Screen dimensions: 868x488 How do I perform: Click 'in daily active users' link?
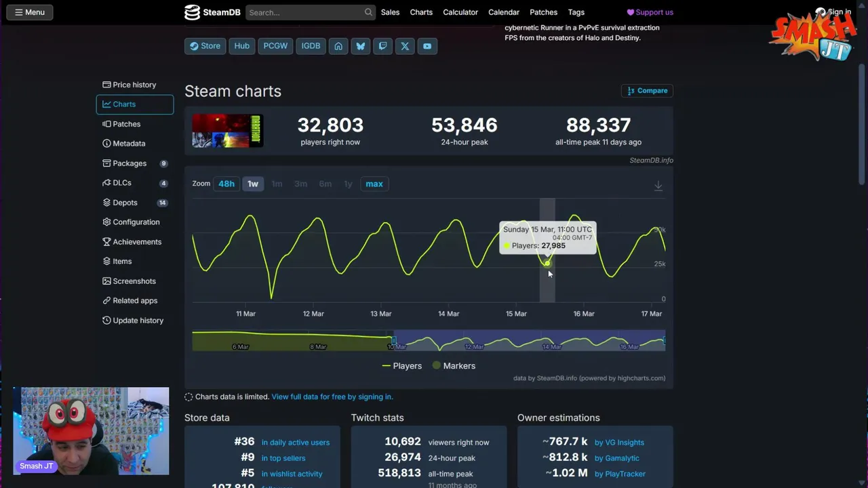[x=296, y=443]
